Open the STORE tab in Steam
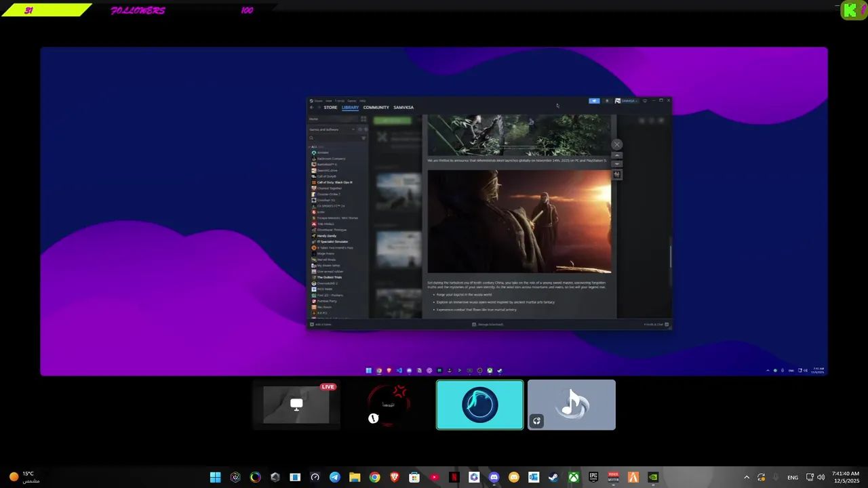The width and height of the screenshot is (868, 488). point(330,107)
